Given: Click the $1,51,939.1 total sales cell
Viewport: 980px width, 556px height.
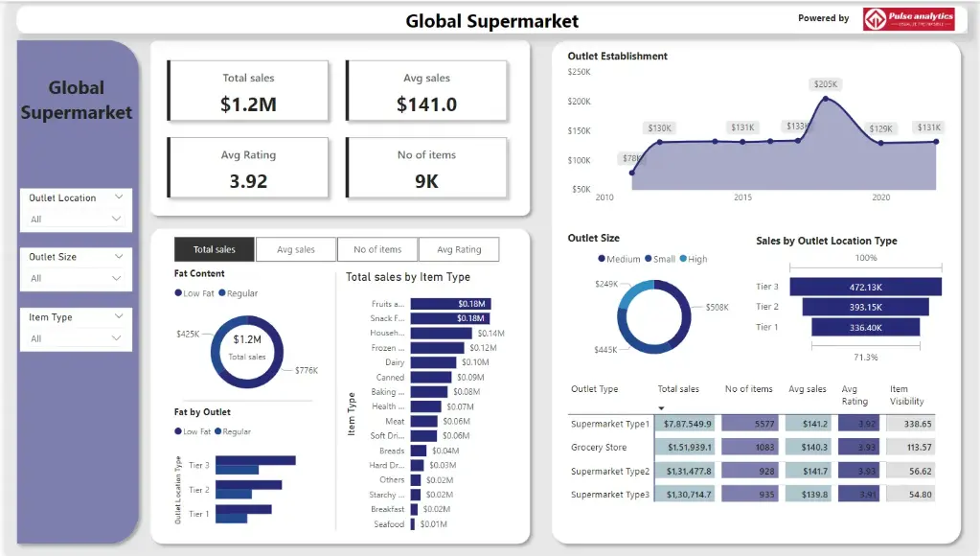Looking at the screenshot, I should pos(685,447).
